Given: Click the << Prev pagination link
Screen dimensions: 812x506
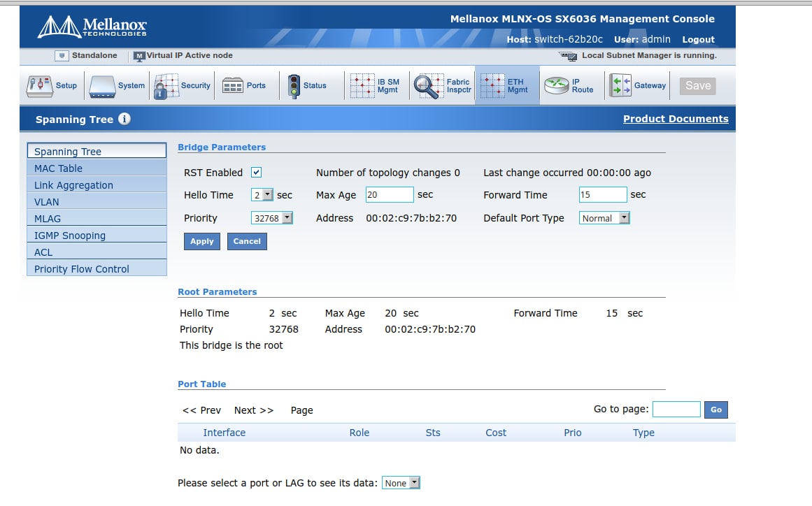Looking at the screenshot, I should (x=201, y=410).
